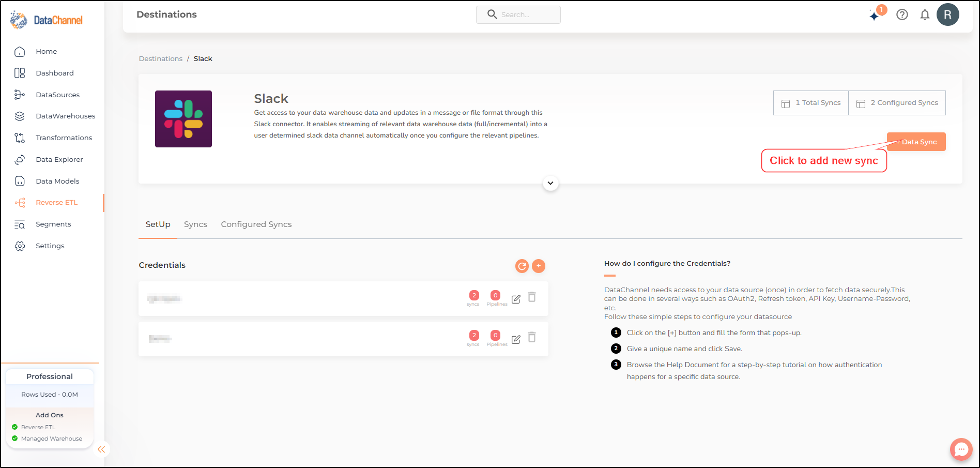Viewport: 980px width, 468px height.
Task: Click the 2 Configured Syncs button
Action: (x=897, y=103)
